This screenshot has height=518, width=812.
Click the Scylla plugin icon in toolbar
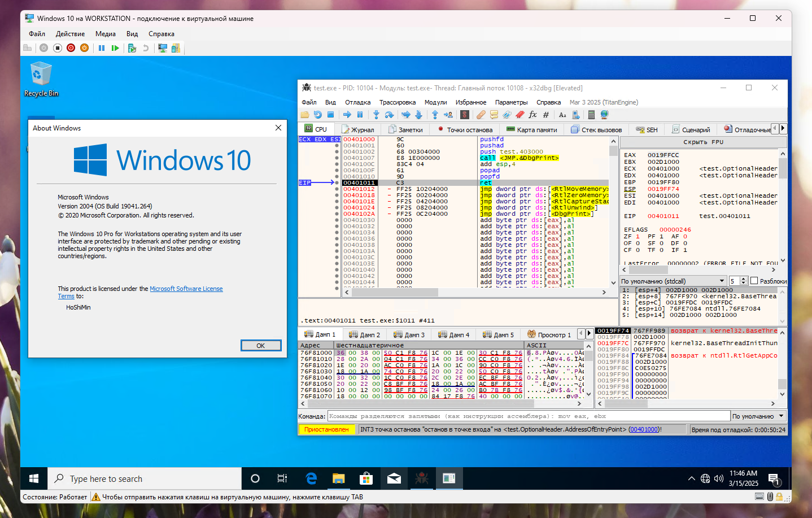point(465,115)
